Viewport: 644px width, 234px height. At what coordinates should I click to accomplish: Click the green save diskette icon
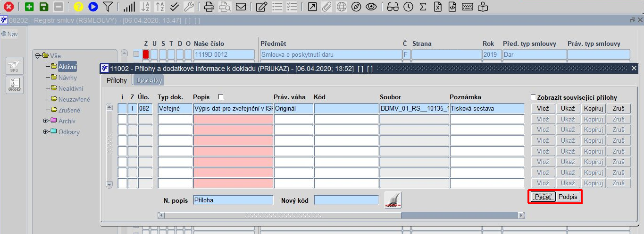(43, 7)
